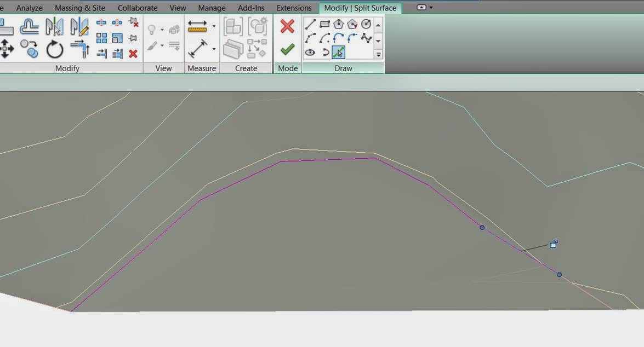The image size is (644, 347).
Task: Toggle the Pick Lines draw mode
Action: point(339,51)
